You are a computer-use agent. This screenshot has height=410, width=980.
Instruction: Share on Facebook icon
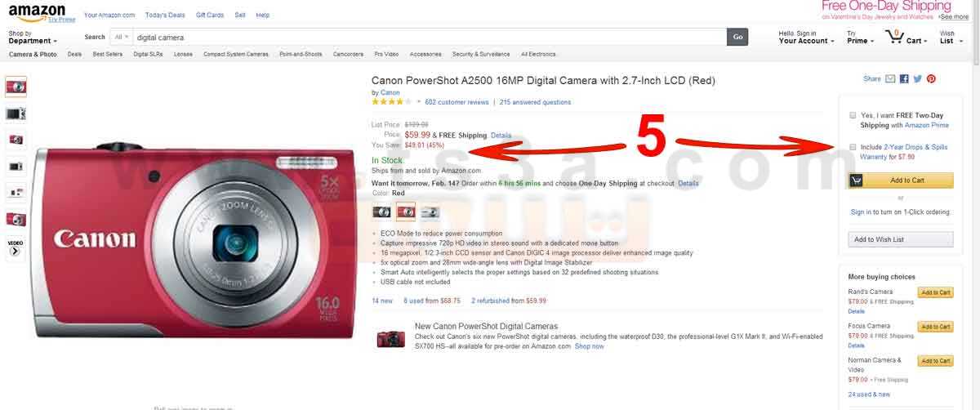tap(904, 79)
